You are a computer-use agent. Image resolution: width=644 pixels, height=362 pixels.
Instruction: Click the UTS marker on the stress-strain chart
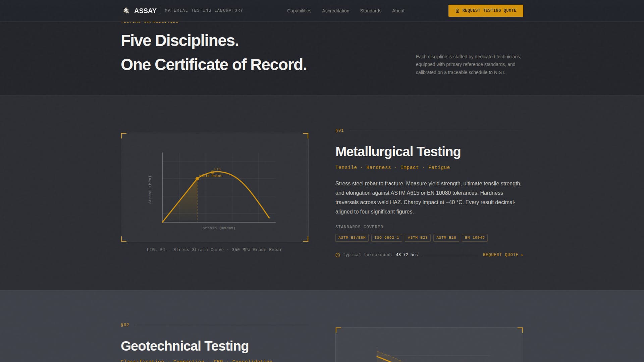pos(212,172)
